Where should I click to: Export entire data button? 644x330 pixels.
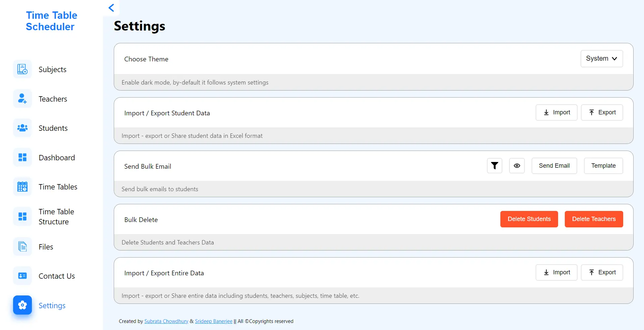tap(602, 272)
